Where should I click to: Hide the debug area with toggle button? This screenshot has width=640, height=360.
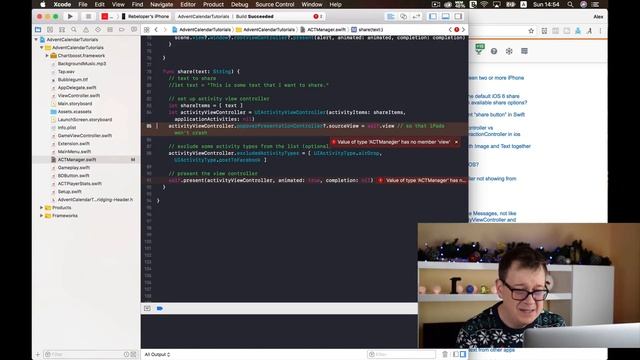point(147,308)
